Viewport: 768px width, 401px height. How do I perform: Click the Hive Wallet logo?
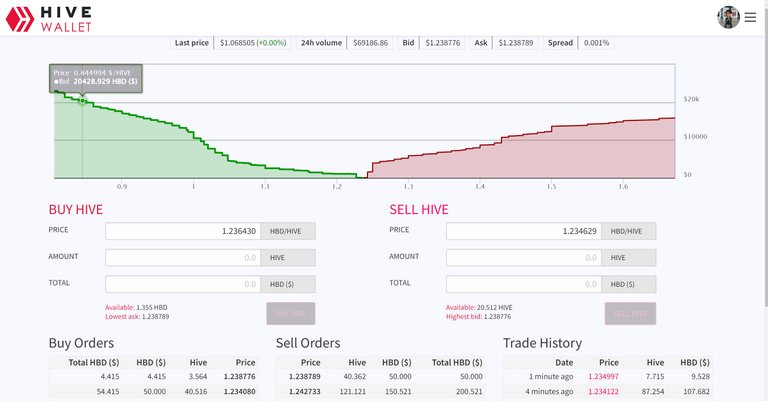pos(48,19)
